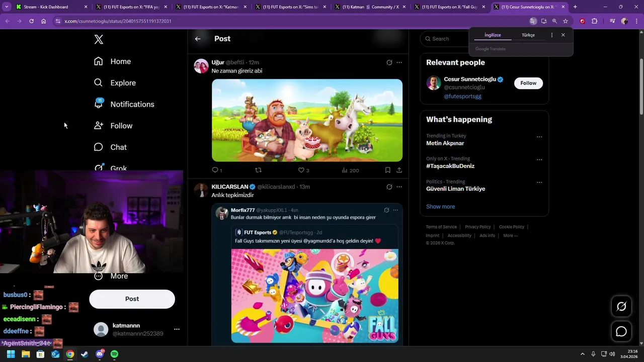Expand the footer More link
644x362 pixels.
click(x=510, y=235)
